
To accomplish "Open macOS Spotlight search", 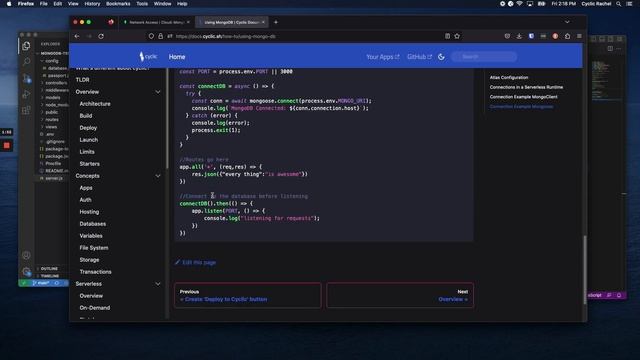I will (x=619, y=4).
